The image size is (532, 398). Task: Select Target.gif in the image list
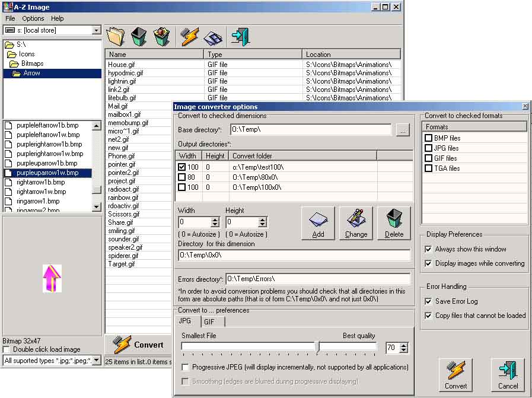(122, 264)
